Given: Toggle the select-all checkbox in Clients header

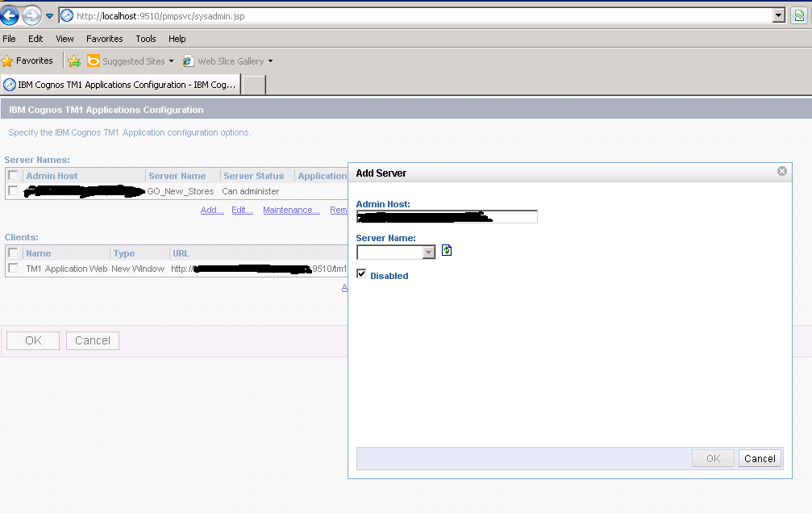Looking at the screenshot, I should pyautogui.click(x=14, y=253).
